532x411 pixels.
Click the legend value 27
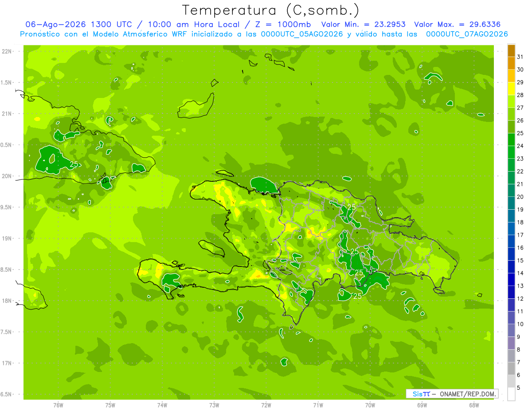pos(520,108)
